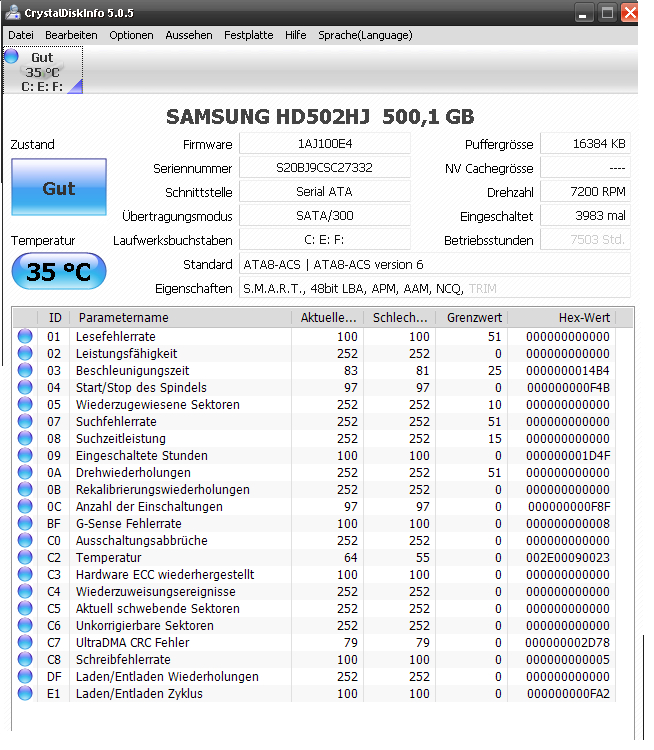654x750 pixels.
Task: Click status orb for Leistungsfähigkeit row
Action: tap(25, 353)
